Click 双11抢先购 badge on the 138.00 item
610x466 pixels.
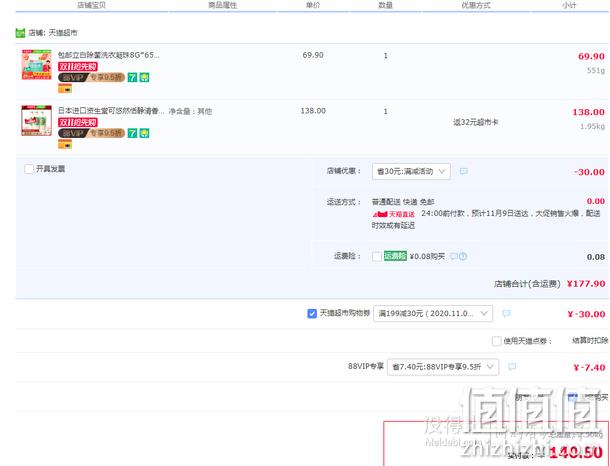click(78, 123)
